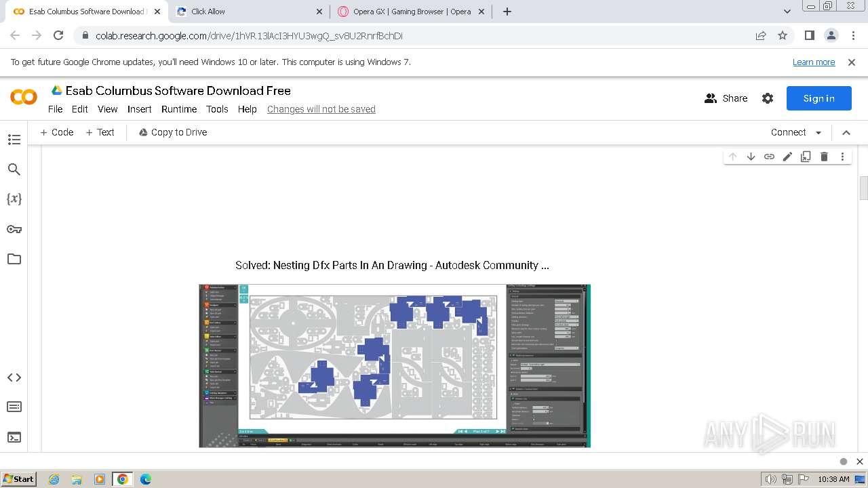Image resolution: width=868 pixels, height=488 pixels.
Task: Open the volume control in tray
Action: pos(771,479)
